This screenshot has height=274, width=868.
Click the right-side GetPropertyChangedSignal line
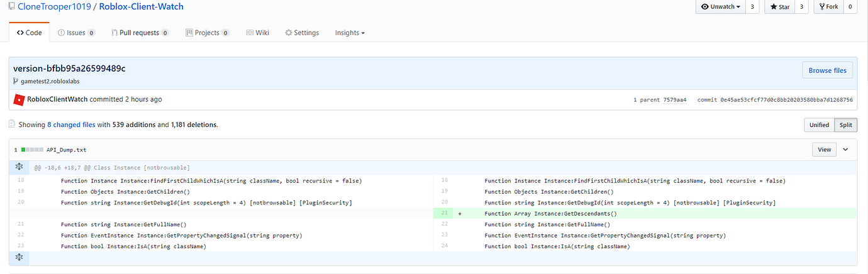click(x=605, y=236)
